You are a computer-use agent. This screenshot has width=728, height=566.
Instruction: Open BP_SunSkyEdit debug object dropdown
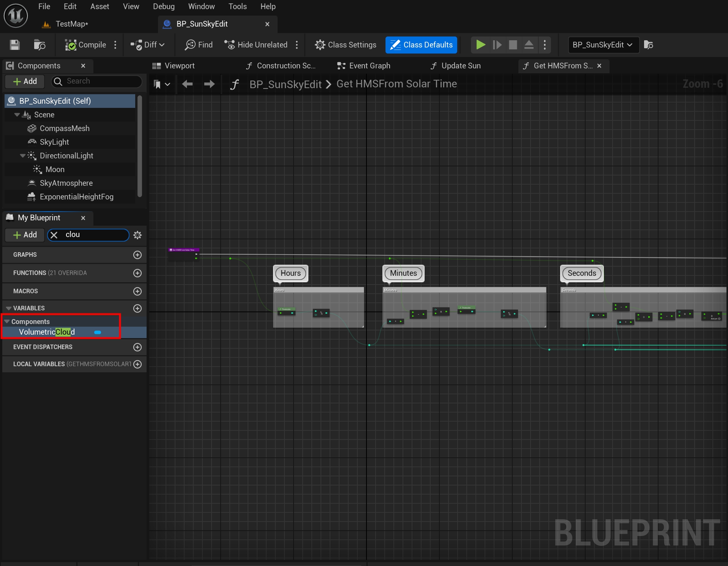[603, 45]
